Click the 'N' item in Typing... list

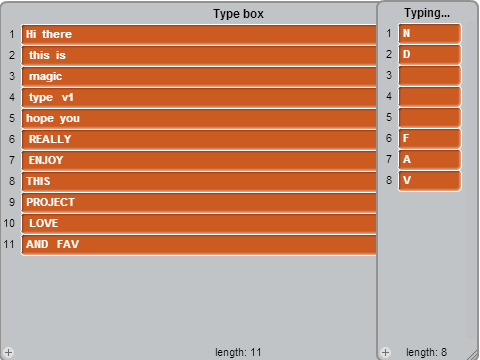(x=430, y=33)
